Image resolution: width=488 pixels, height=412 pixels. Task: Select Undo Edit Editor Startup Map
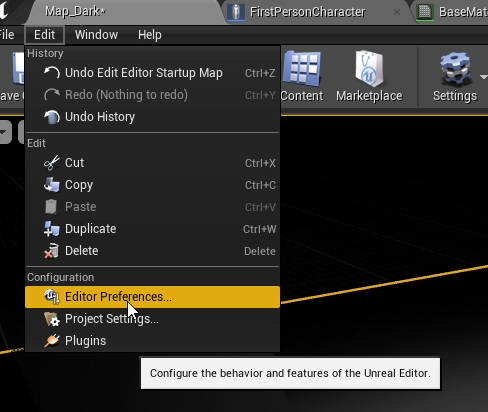pos(152,73)
